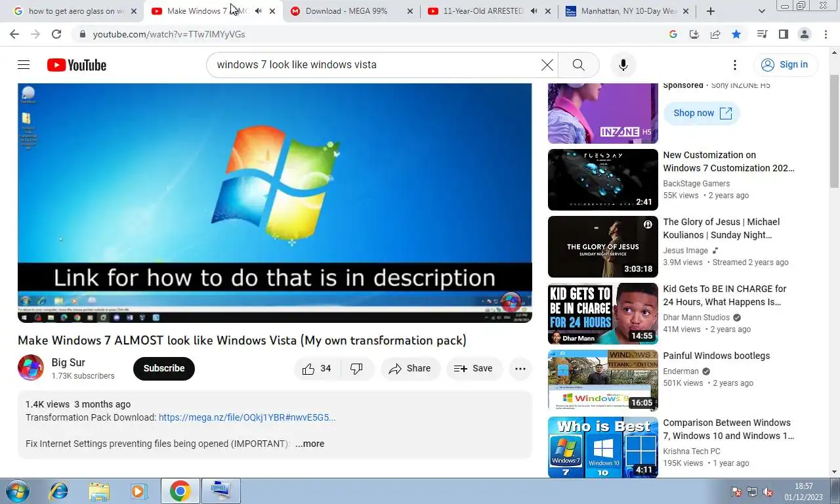Close the aero glass search tab
The height and width of the screenshot is (504, 840).
click(134, 11)
